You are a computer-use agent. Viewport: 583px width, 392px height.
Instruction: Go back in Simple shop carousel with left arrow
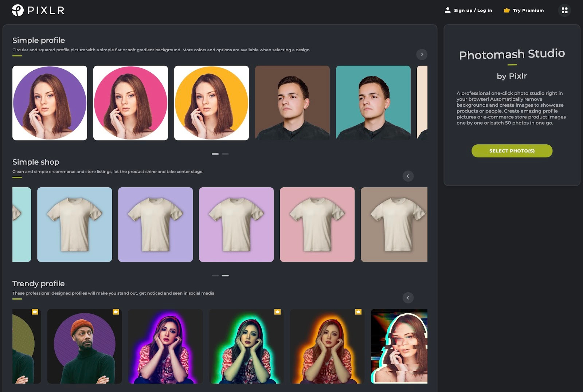pyautogui.click(x=408, y=176)
